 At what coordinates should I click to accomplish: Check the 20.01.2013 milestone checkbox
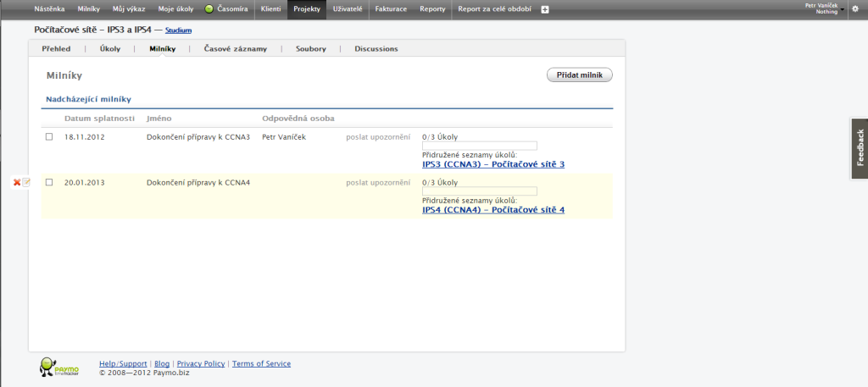48,182
